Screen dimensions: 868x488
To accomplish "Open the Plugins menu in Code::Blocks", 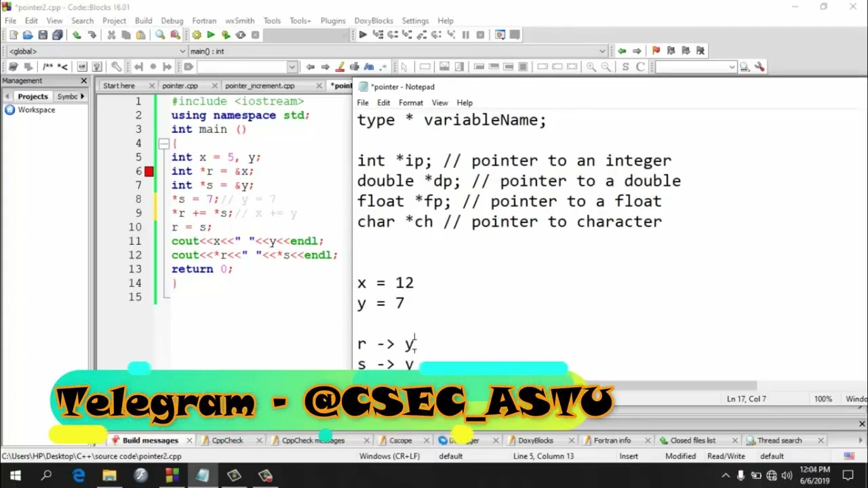I will click(333, 21).
